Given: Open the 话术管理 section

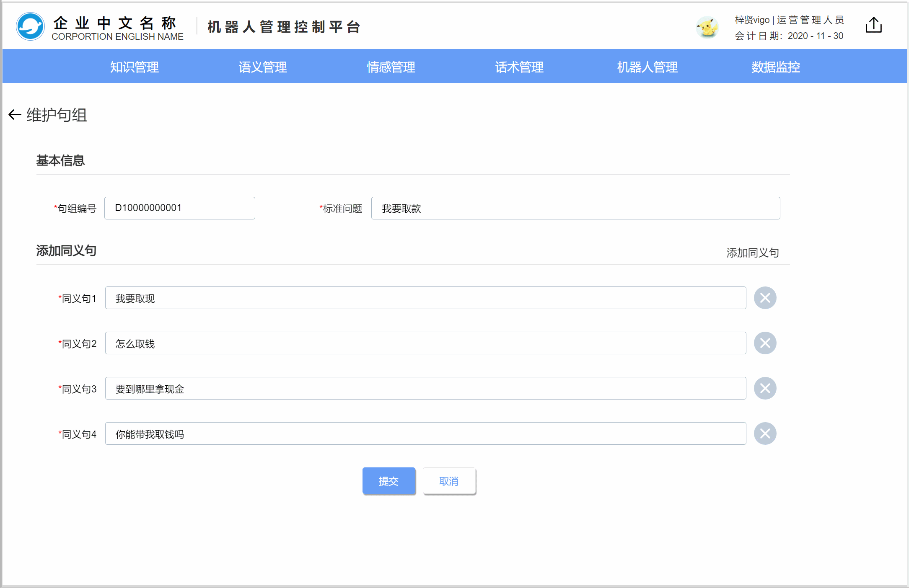Looking at the screenshot, I should [x=519, y=67].
